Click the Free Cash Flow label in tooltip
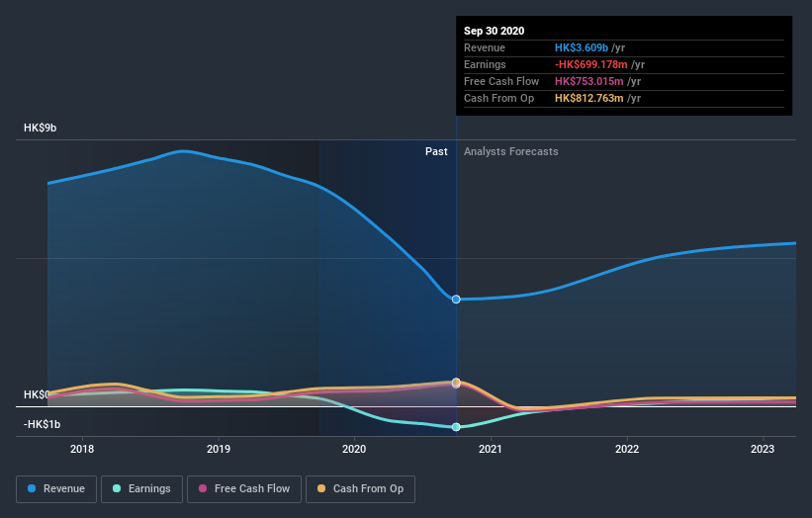This screenshot has height=518, width=812. [501, 81]
